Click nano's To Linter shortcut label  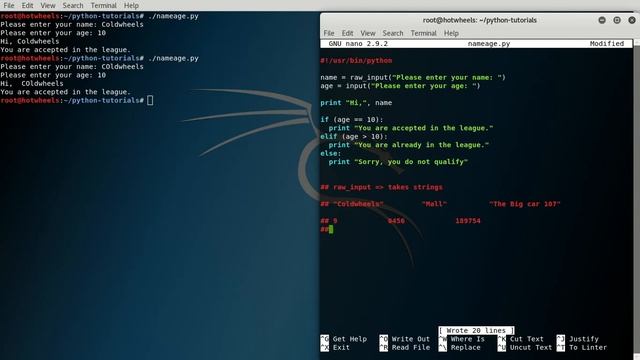588,347
